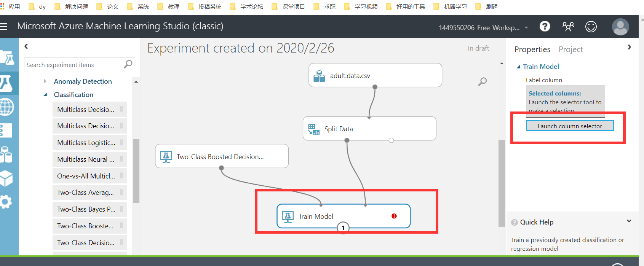Select One-vs-All Multicl... palette item
644x266 pixels.
pos(90,176)
